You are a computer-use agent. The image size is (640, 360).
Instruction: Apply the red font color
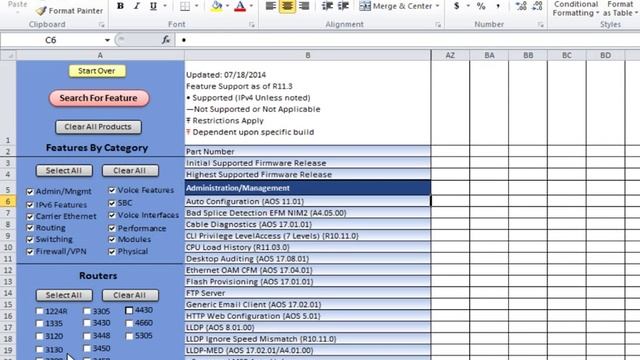click(x=240, y=6)
